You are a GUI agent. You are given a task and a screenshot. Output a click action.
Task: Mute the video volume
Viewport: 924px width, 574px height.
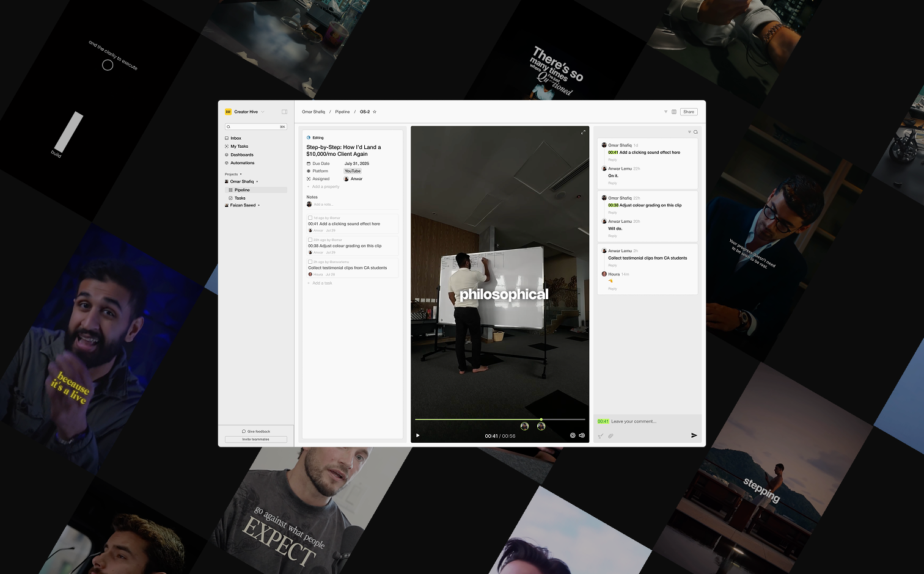pos(582,435)
